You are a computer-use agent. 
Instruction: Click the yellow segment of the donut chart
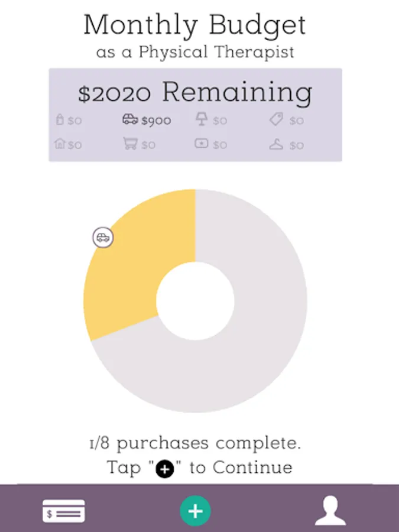point(136,266)
